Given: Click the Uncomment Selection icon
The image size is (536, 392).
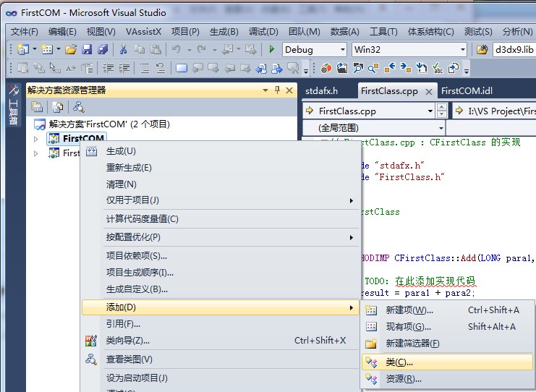Looking at the screenshot, I should pyautogui.click(x=161, y=69).
